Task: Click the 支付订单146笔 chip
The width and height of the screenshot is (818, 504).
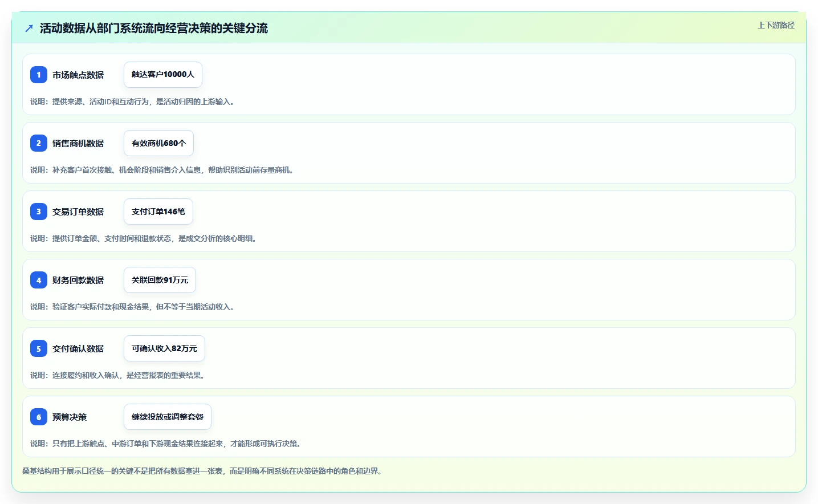Action: [158, 212]
